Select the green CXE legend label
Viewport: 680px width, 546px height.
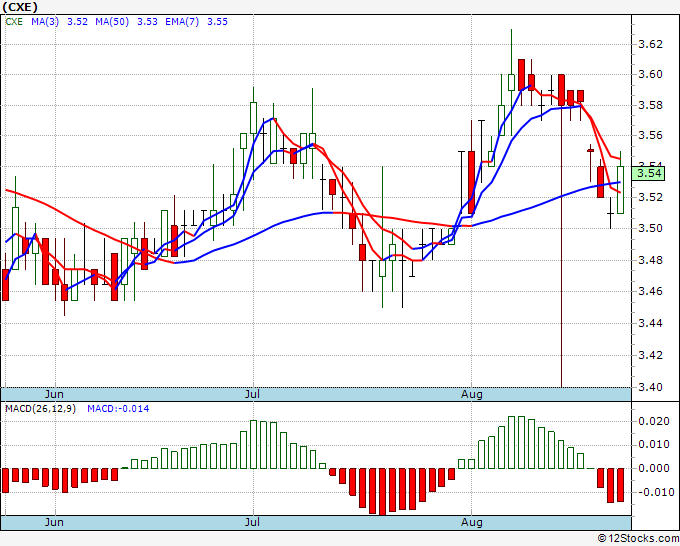14,22
